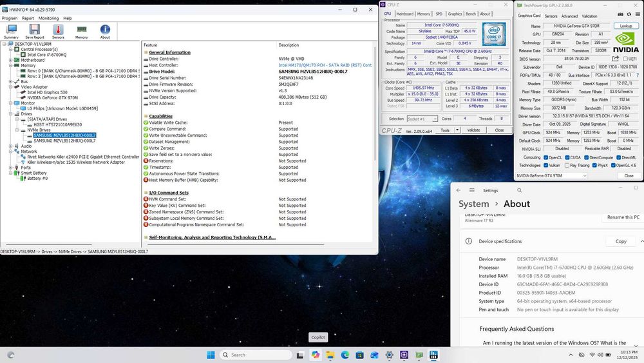644x363 pixels.
Task: Open the Tools dropdown arrow in CPU-Z
Action: point(457,130)
